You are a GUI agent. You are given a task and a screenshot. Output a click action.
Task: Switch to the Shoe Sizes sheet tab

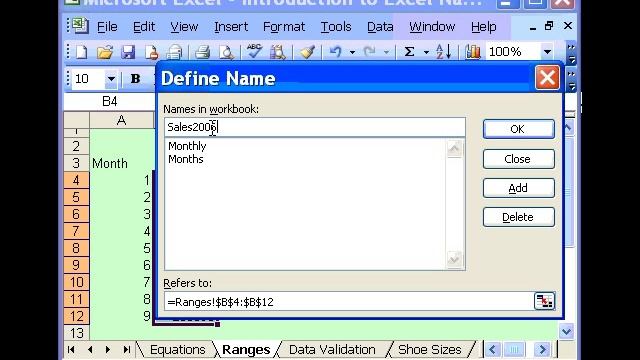click(429, 350)
